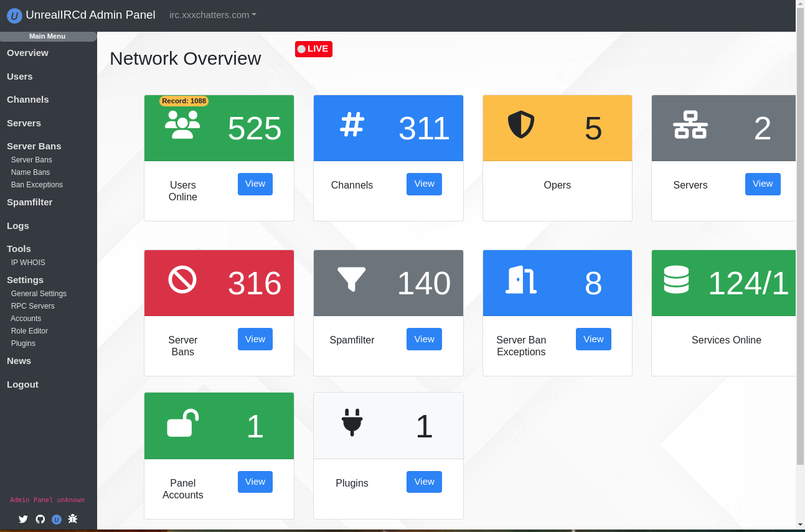
Task: Click the funnel icon on Spamfilter card
Action: tap(352, 279)
